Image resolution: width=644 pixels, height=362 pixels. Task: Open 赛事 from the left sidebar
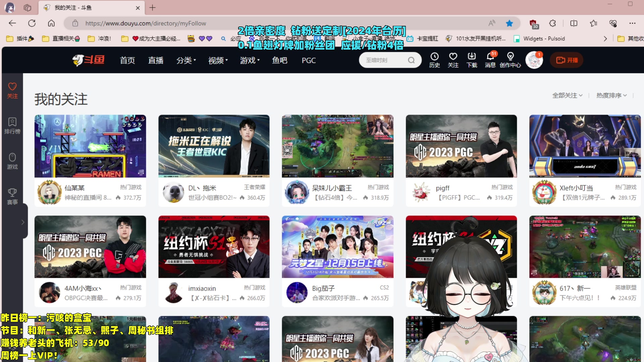(x=12, y=195)
